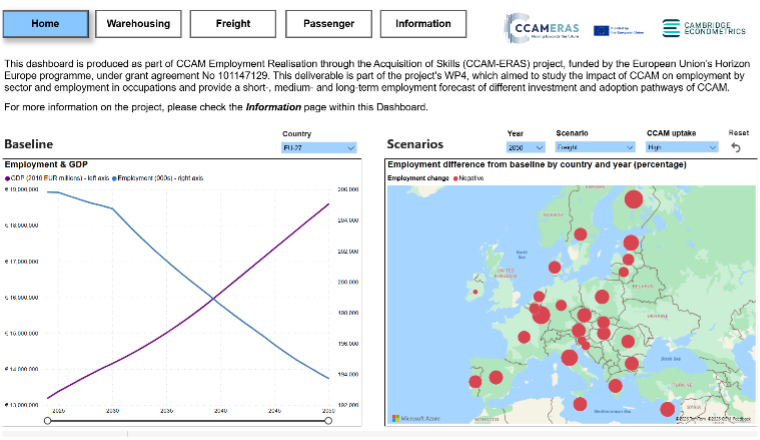Expand the CCAM uptake dropdown set to High

coord(682,147)
